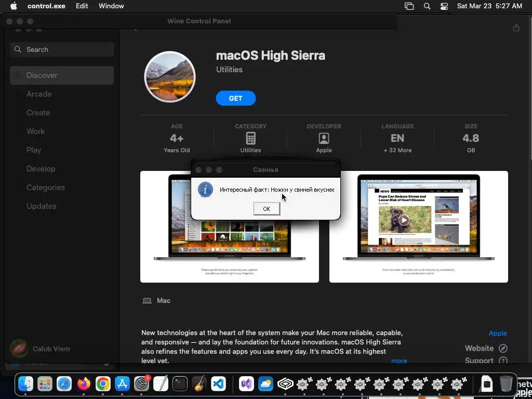The image size is (532, 399).
Task: Click the info icon in Свинья dialog
Action: click(x=205, y=189)
